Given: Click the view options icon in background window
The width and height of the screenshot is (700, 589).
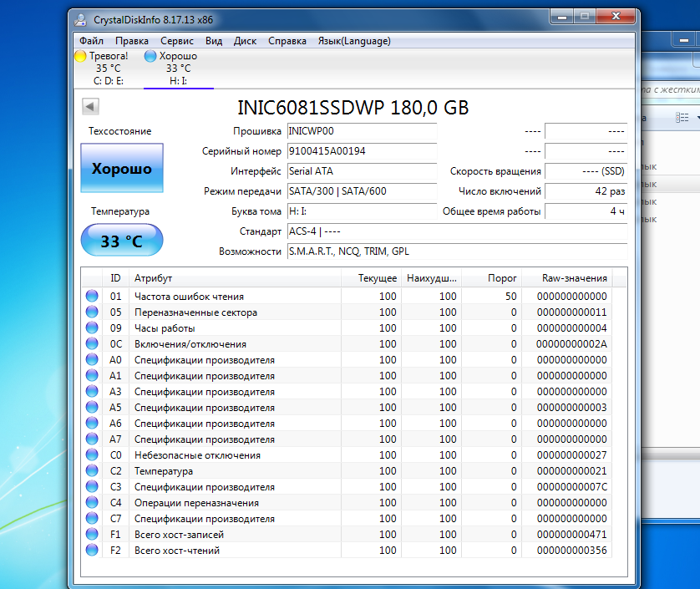Looking at the screenshot, I should point(682,118).
